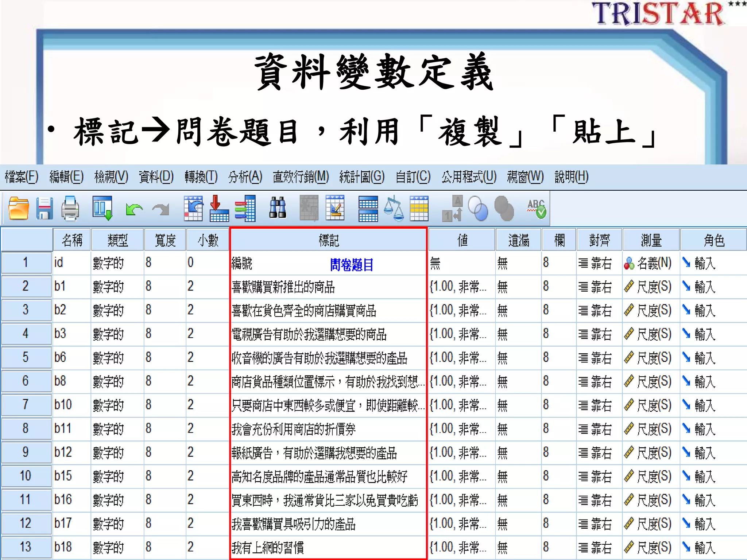Click label 電視廣告有助於我選購想要的商品

click(x=309, y=335)
